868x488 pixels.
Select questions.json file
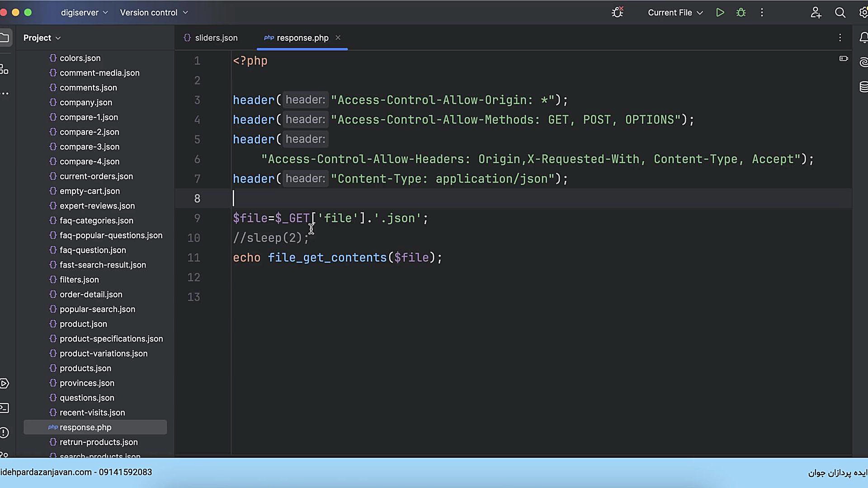[87, 398]
